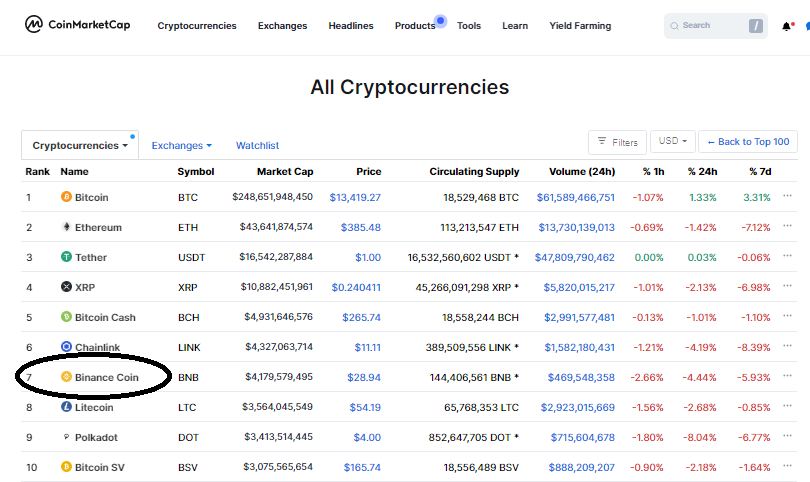Open the Exchanges top menu
This screenshot has width=810, height=482.
[x=282, y=25]
